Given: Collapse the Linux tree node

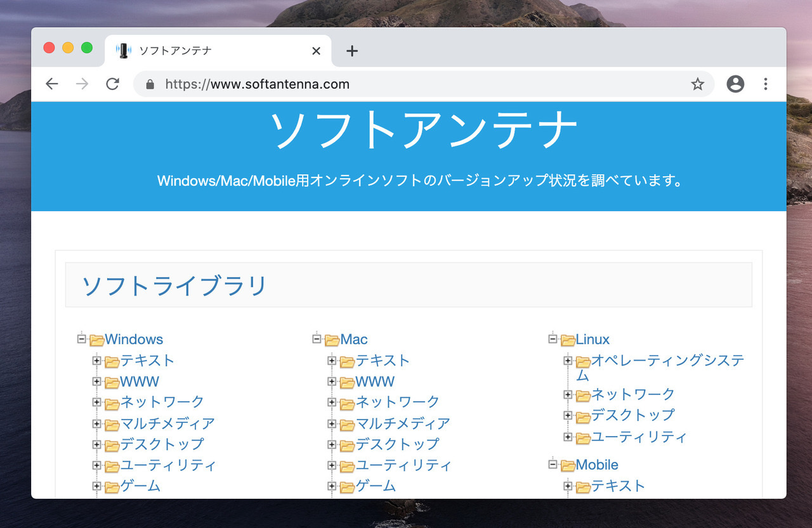Looking at the screenshot, I should pos(553,339).
